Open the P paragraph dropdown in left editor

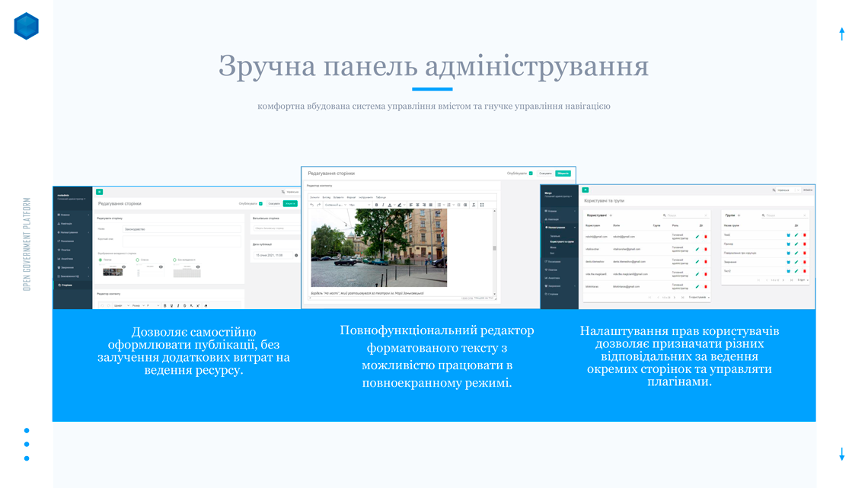[x=153, y=305]
